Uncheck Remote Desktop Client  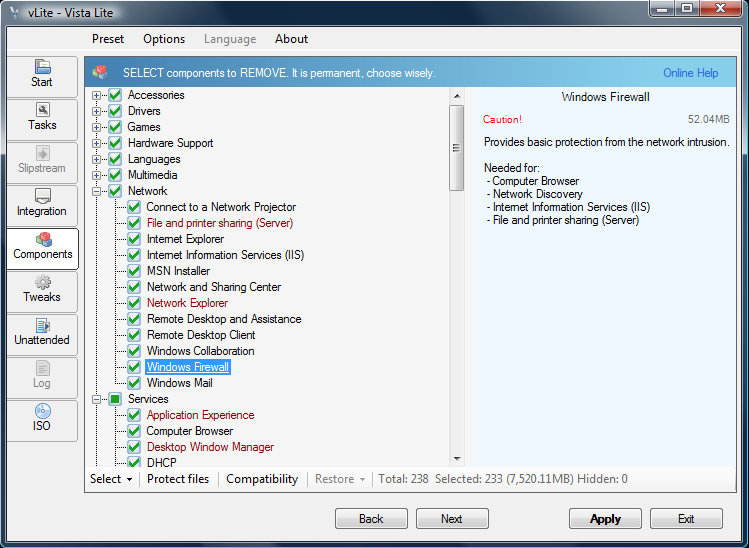click(134, 335)
